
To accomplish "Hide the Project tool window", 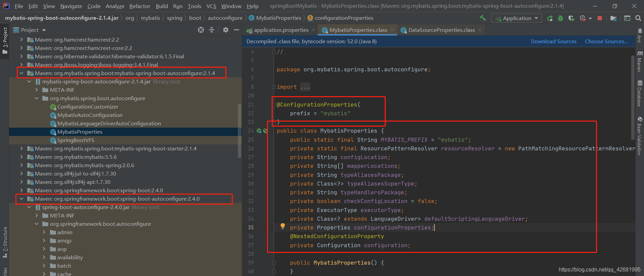I will (236, 30).
